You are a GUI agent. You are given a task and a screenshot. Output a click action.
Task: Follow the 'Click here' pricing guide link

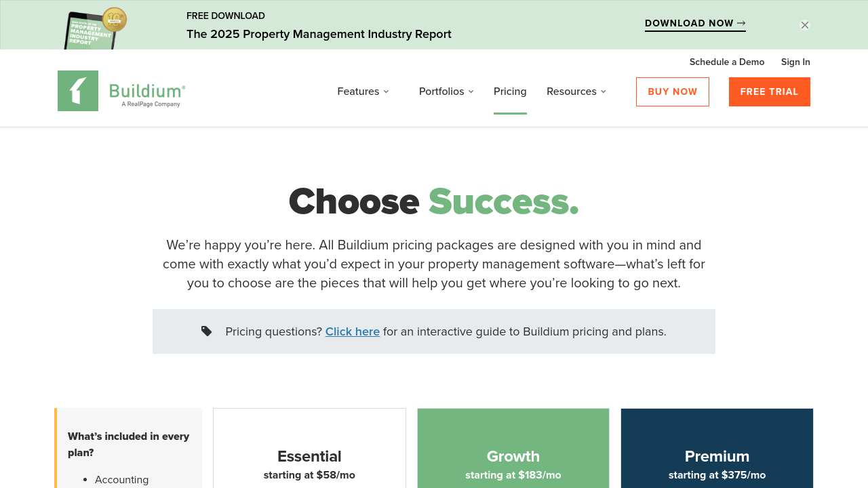[x=352, y=331]
